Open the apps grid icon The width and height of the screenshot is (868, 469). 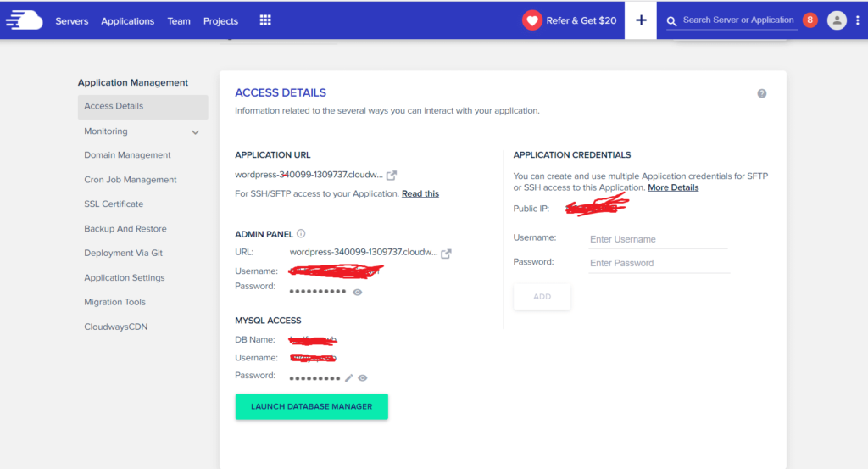(265, 20)
